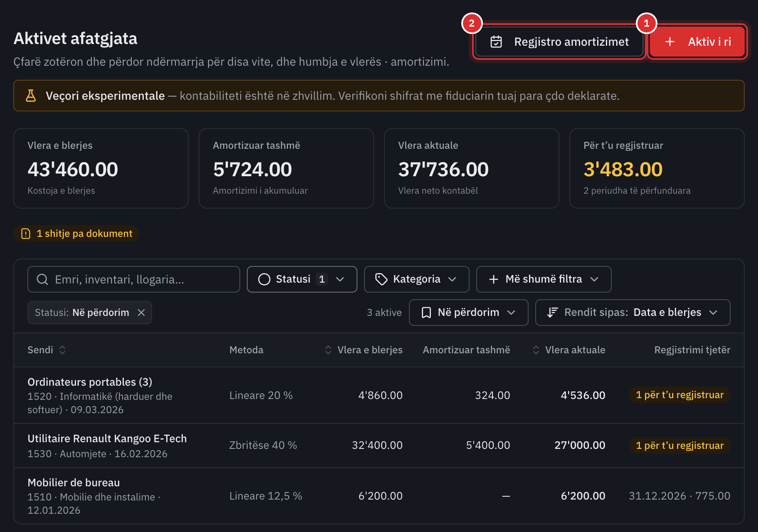Expand the Më shumë filtra menu

[x=544, y=279]
